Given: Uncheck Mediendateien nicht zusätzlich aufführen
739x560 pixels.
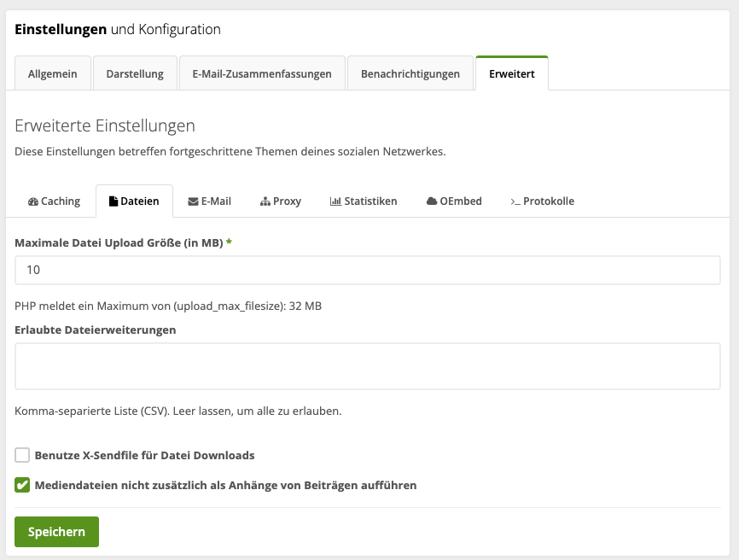Looking at the screenshot, I should click(21, 486).
